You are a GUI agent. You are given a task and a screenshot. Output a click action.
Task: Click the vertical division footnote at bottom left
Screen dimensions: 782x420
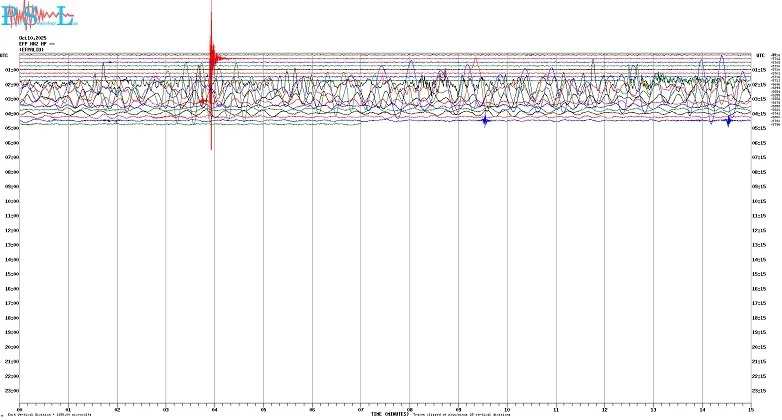click(x=50, y=415)
